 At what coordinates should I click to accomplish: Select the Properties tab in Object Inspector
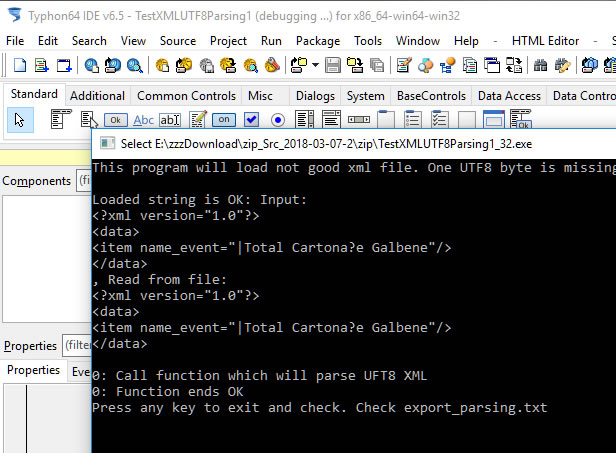pyautogui.click(x=33, y=370)
